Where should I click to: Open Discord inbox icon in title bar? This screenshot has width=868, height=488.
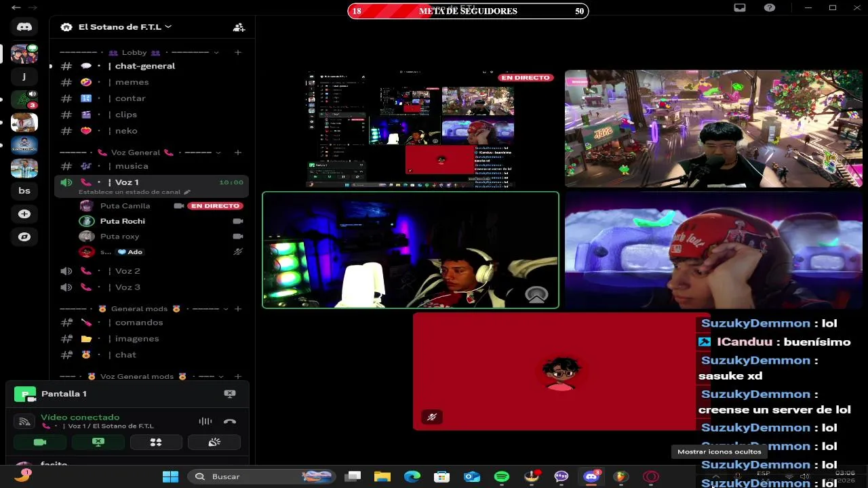point(740,7)
